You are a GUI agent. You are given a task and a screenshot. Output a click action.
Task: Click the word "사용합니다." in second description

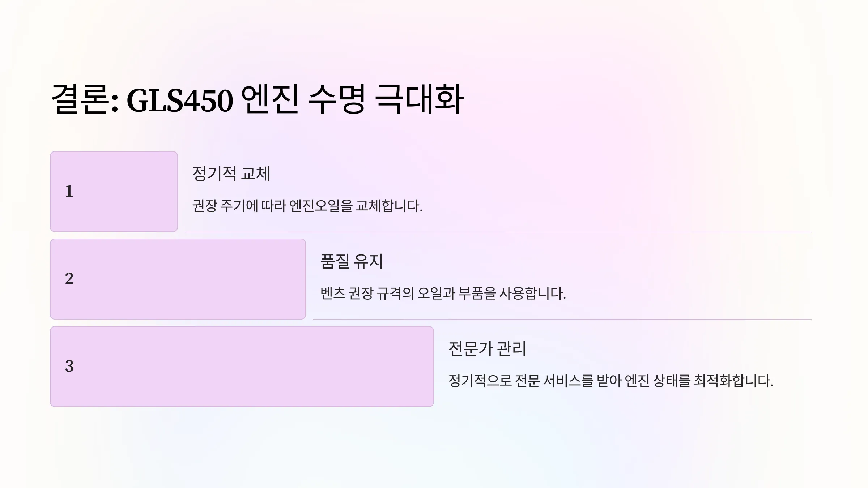point(532,293)
